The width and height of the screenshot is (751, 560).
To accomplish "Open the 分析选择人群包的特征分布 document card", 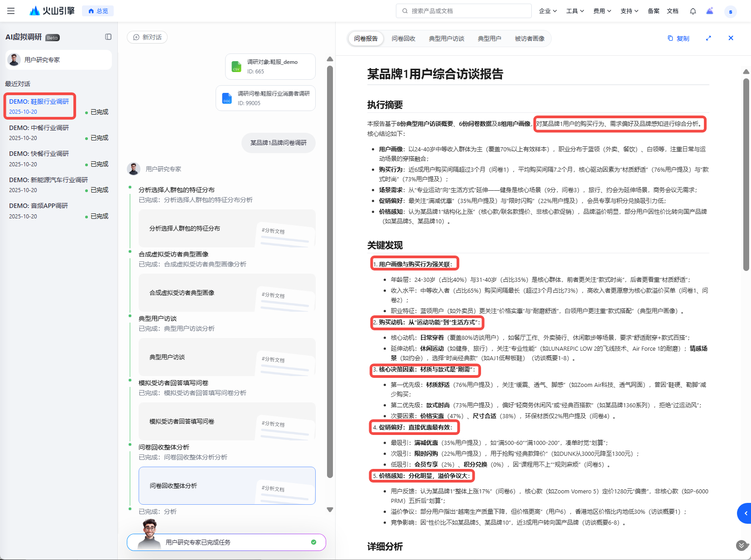I will point(227,228).
